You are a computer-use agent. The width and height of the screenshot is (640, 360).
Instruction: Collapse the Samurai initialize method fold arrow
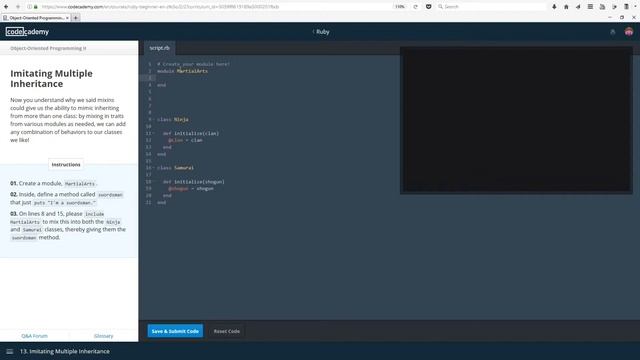[154, 182]
